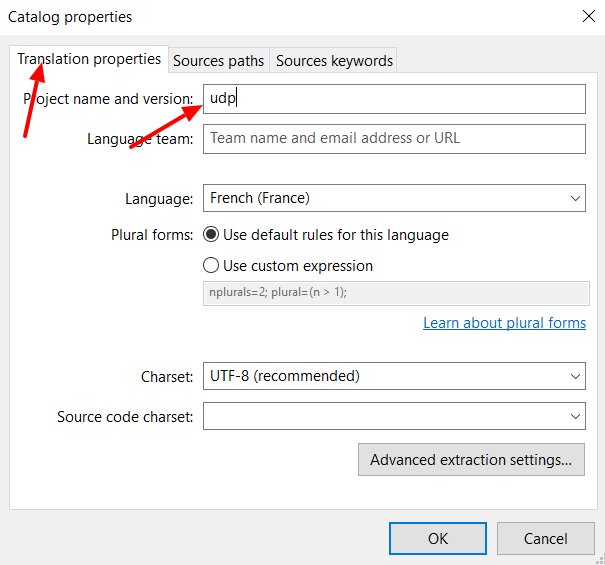Focus the Language team text box
This screenshot has height=565, width=605.
click(x=394, y=138)
